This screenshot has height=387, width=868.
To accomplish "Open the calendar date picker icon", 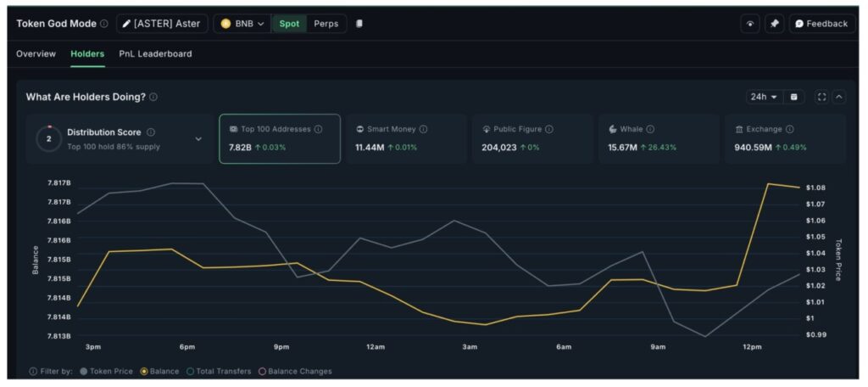I will [x=794, y=97].
